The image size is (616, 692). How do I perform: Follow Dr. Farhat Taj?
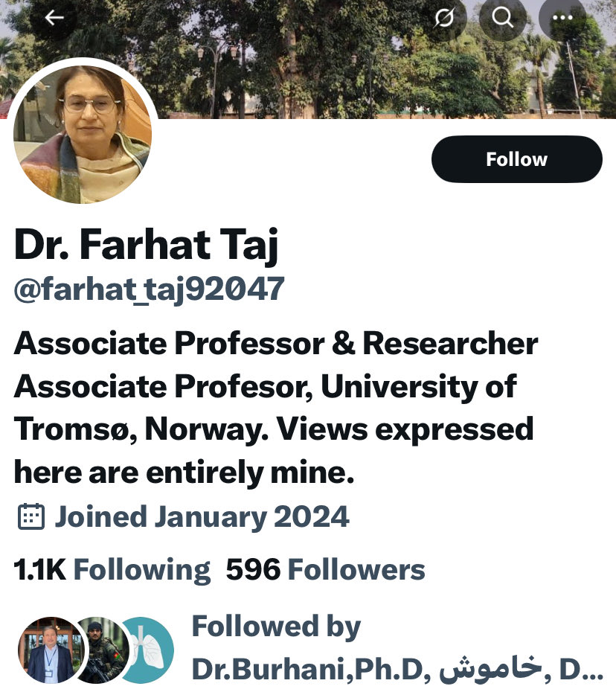[517, 159]
